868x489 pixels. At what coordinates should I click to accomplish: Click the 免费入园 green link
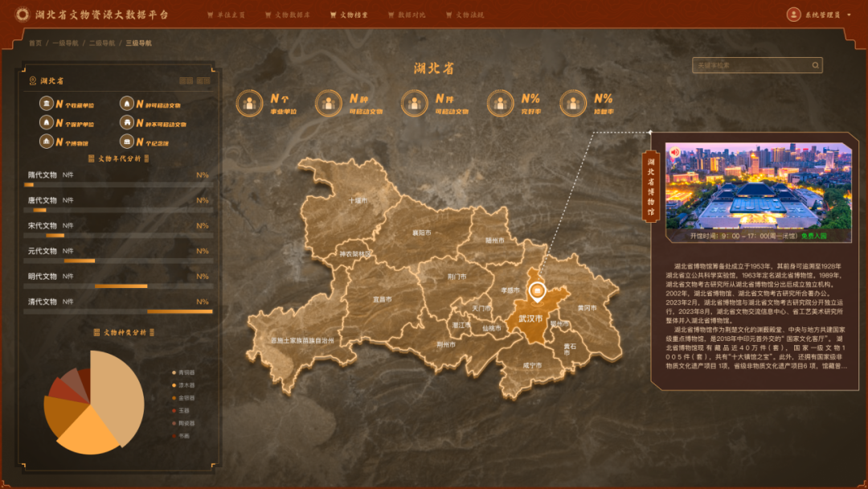(x=813, y=236)
